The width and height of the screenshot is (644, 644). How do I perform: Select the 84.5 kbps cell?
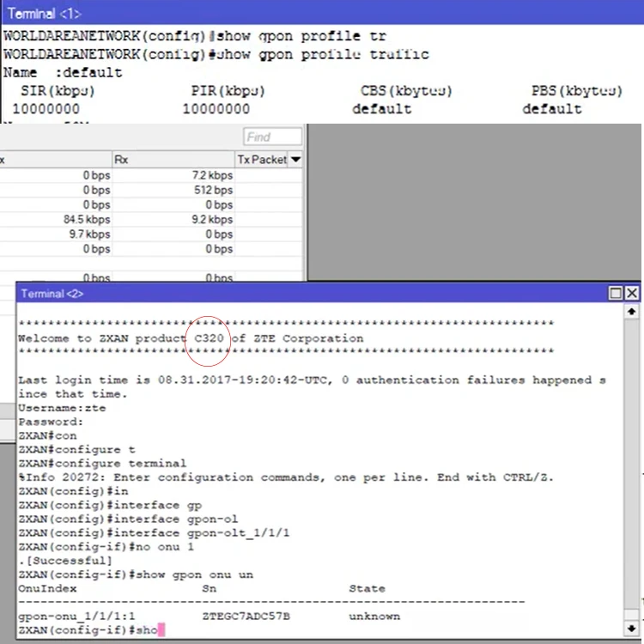87,219
